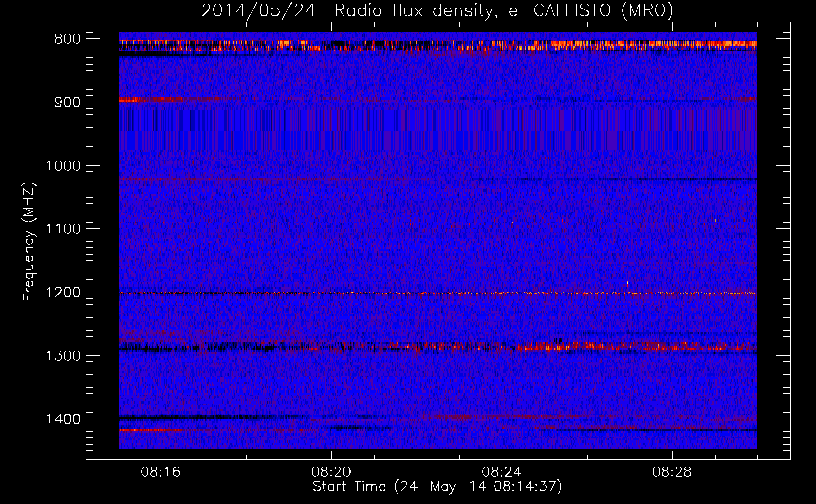The width and height of the screenshot is (816, 504).
Task: Click the 08:20 time tick label
Action: point(331,472)
